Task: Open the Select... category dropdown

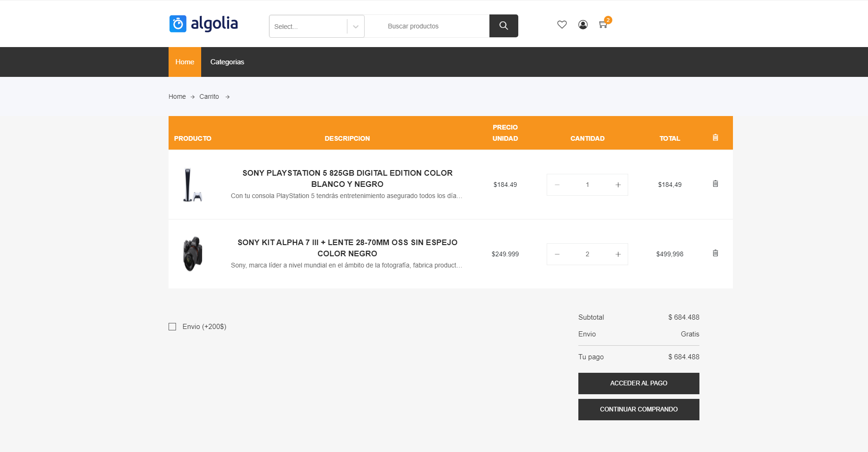Action: 317,26
